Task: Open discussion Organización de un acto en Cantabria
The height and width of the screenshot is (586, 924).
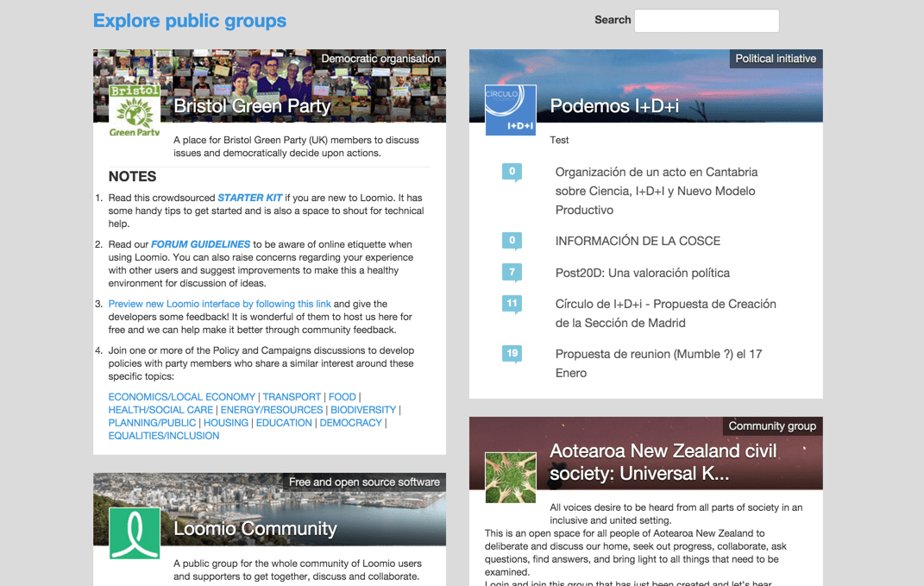Action: [657, 191]
